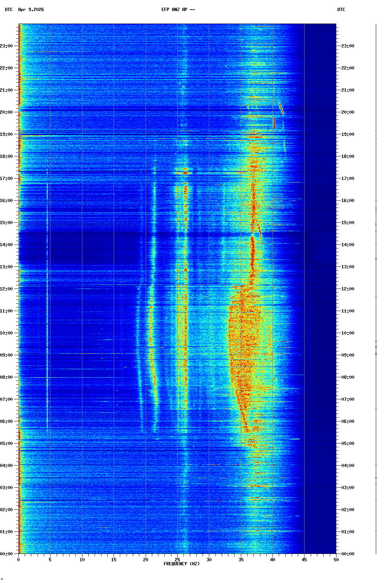The height and width of the screenshot is (583, 392).
Task: Select the 12:00 label on left axis
Action: click(x=7, y=289)
